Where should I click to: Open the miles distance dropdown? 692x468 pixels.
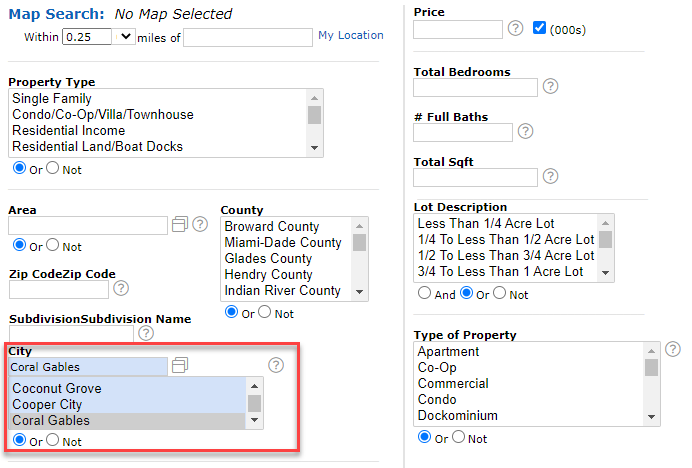(125, 36)
